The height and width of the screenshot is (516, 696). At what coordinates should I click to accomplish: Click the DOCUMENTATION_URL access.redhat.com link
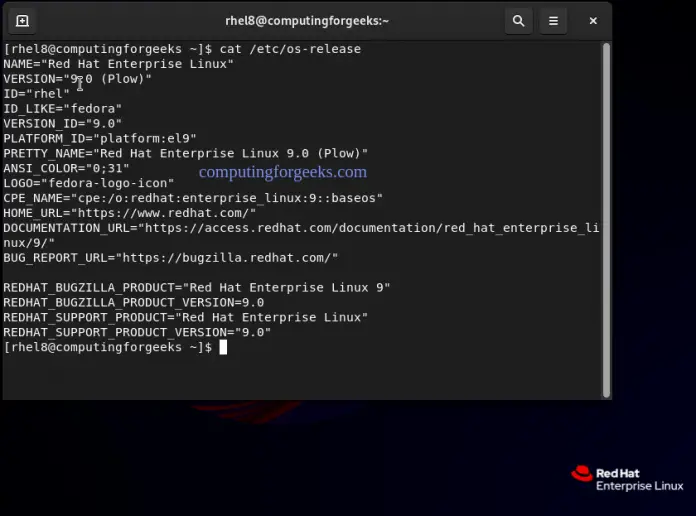point(372,228)
